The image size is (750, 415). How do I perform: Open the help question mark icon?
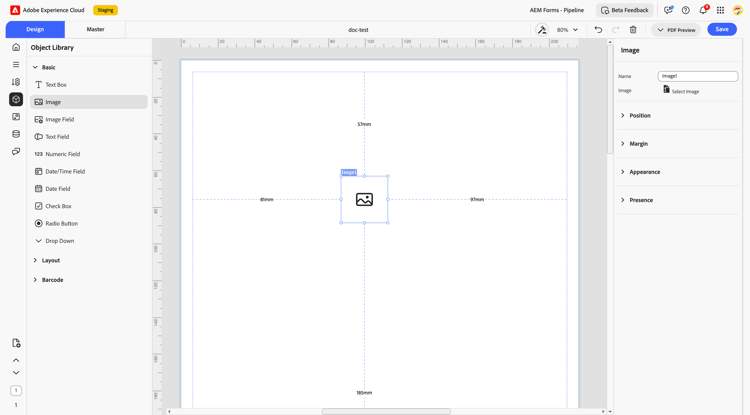685,10
